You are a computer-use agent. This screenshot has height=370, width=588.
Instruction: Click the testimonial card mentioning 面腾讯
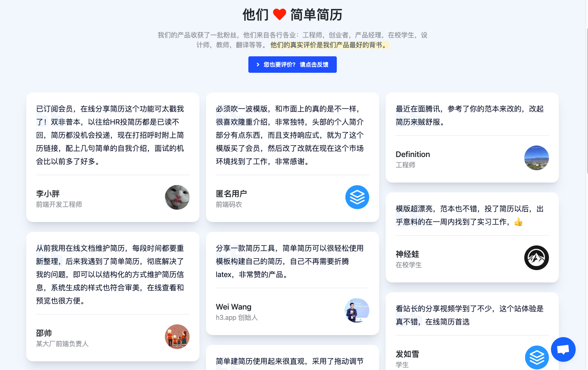[472, 138]
